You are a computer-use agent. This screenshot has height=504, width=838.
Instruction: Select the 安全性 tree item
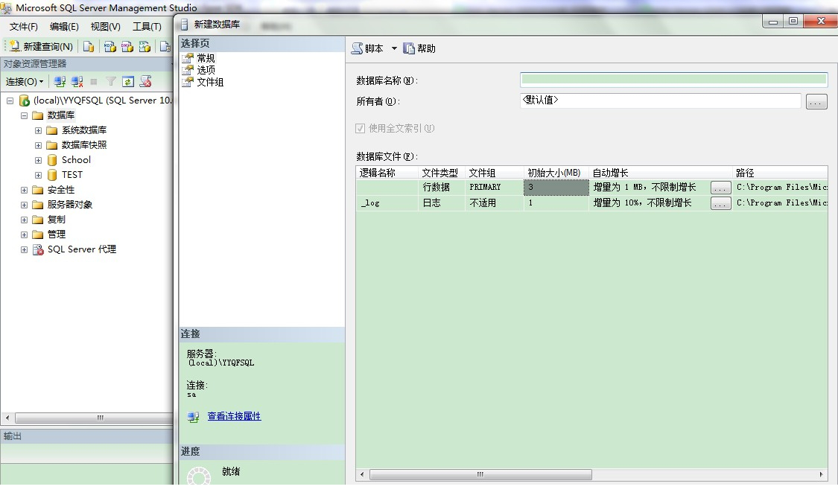point(61,190)
